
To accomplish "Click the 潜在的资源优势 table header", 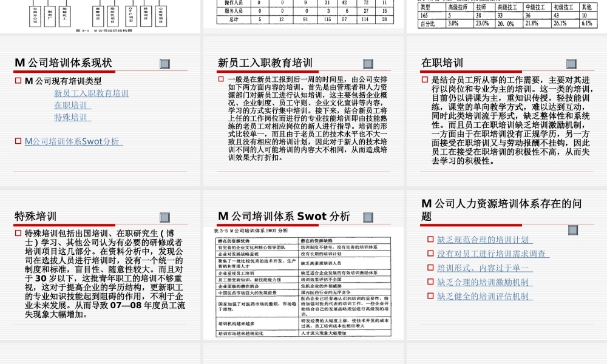I will 234,241.
